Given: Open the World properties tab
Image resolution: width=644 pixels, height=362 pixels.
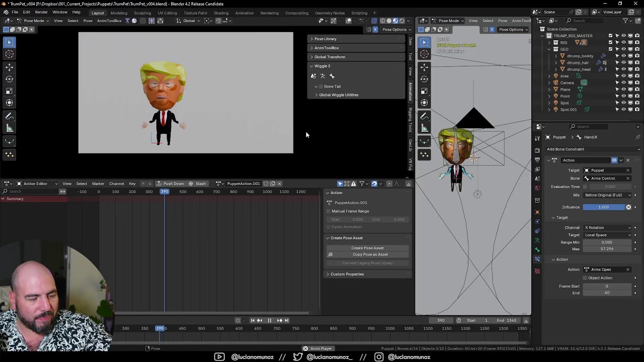Looking at the screenshot, I should 537,188.
